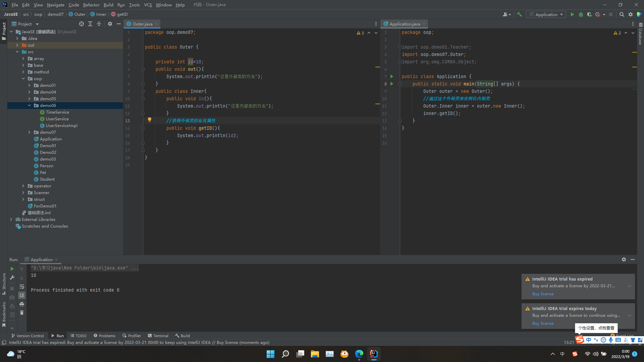Expand the demo07 folder in tree
This screenshot has width=644, height=362.
(x=29, y=132)
